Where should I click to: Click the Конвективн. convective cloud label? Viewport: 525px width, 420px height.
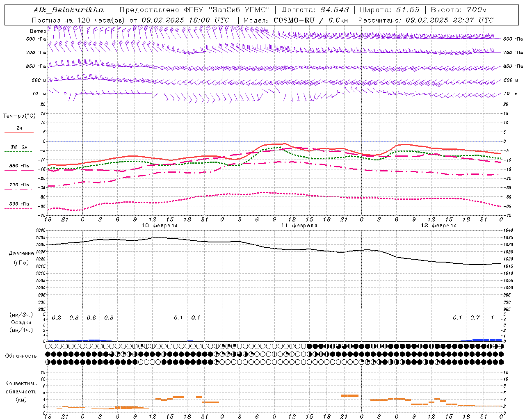point(21,383)
